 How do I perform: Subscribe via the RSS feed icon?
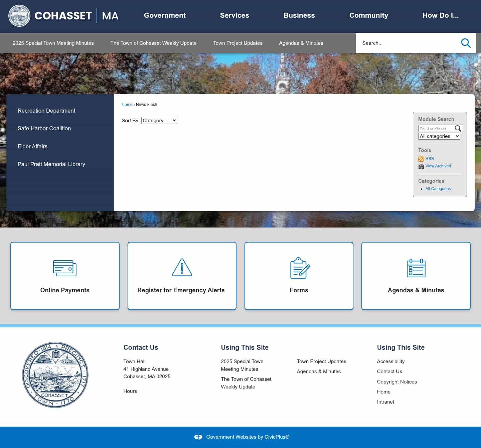pos(421,159)
